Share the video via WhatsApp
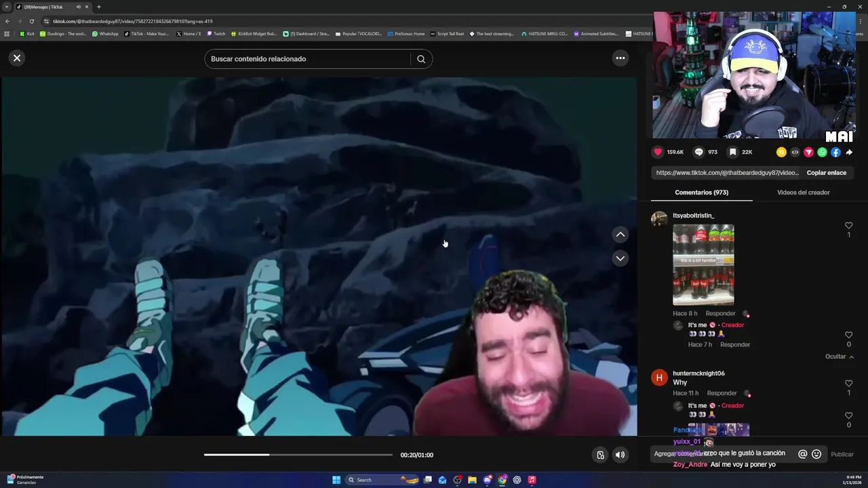Image resolution: width=868 pixels, height=488 pixels. click(x=822, y=152)
